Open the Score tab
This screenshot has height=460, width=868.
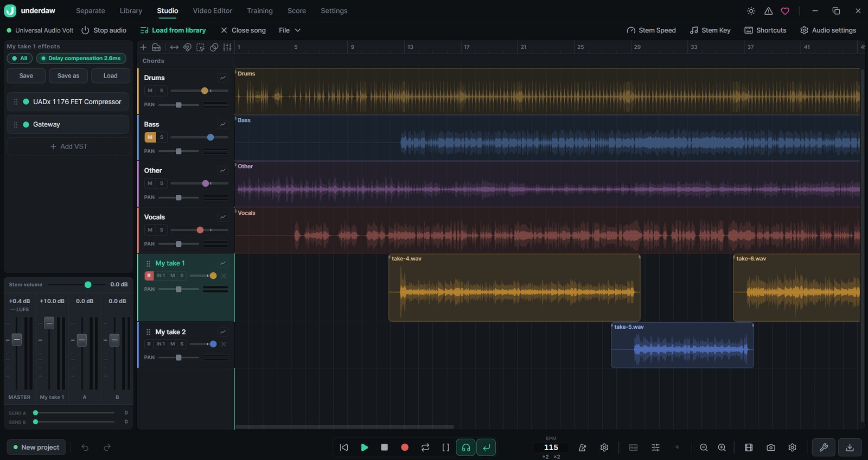coord(297,11)
